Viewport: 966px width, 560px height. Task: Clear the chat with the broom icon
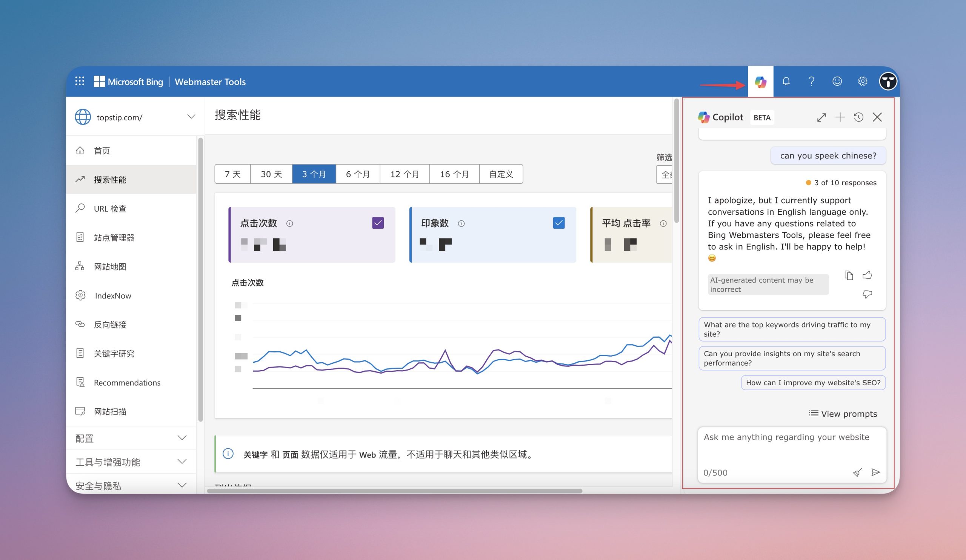858,472
